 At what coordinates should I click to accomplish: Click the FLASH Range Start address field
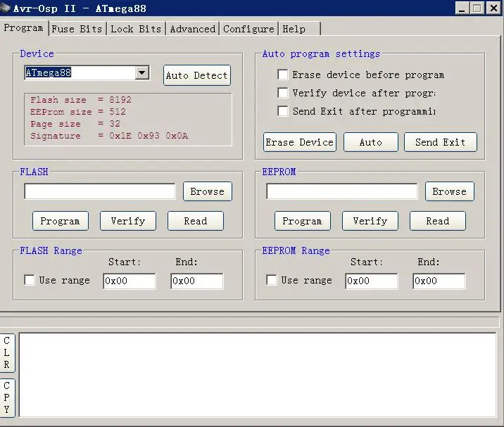click(x=130, y=281)
